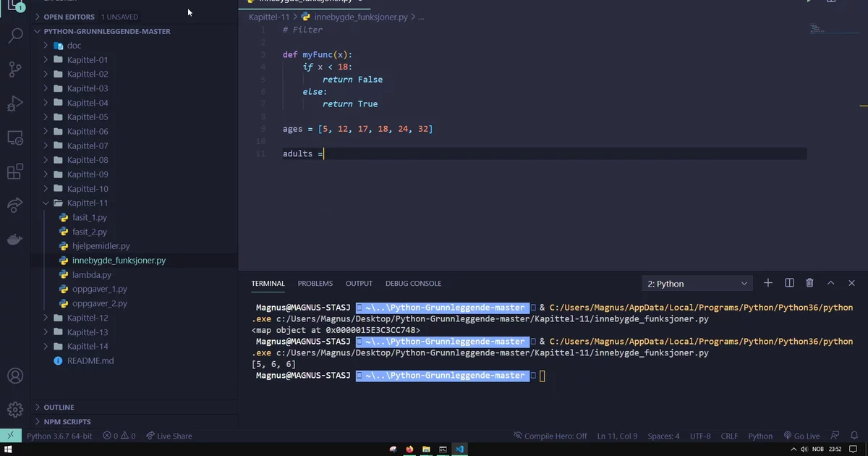Split the terminal panel
This screenshot has height=456, width=868.
pyautogui.click(x=789, y=283)
